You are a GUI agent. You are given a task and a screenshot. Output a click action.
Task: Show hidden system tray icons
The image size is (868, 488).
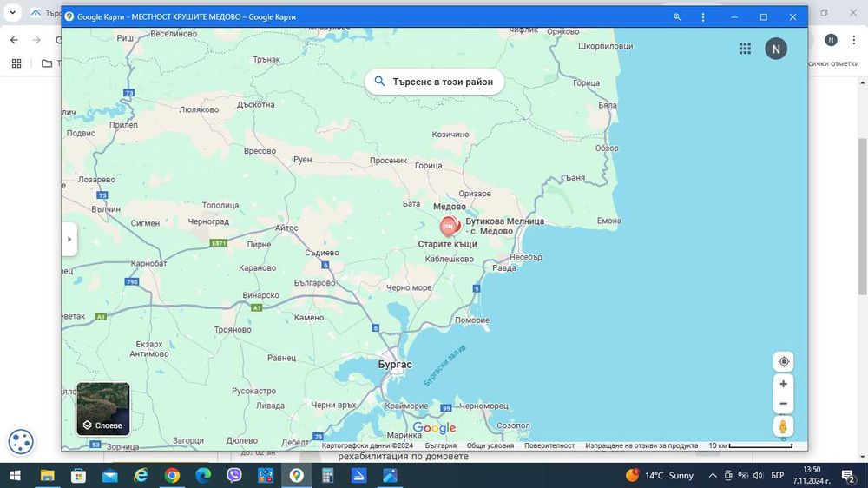(713, 475)
